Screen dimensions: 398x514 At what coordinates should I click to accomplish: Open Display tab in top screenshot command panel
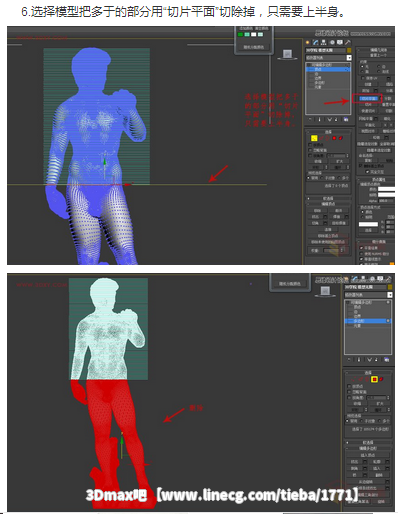tap(340, 42)
